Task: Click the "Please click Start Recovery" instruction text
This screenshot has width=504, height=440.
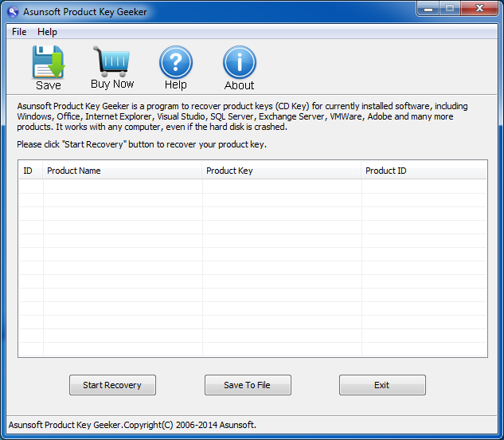Action: (x=142, y=144)
